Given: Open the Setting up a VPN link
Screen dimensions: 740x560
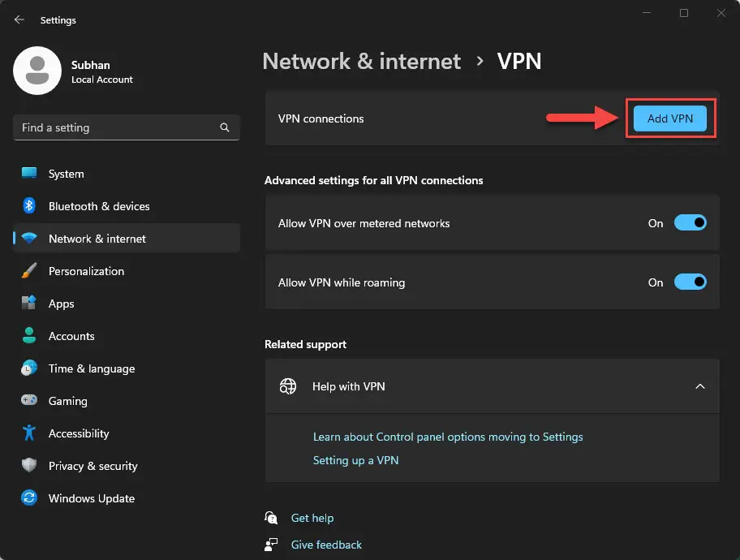Looking at the screenshot, I should pyautogui.click(x=355, y=459).
